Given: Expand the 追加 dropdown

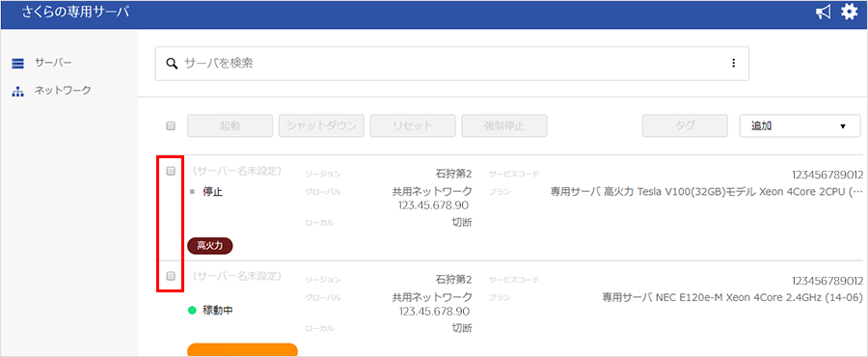Looking at the screenshot, I should point(800,126).
